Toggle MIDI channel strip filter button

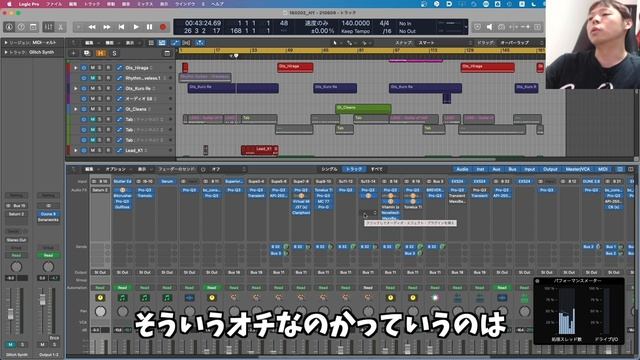[x=602, y=169]
